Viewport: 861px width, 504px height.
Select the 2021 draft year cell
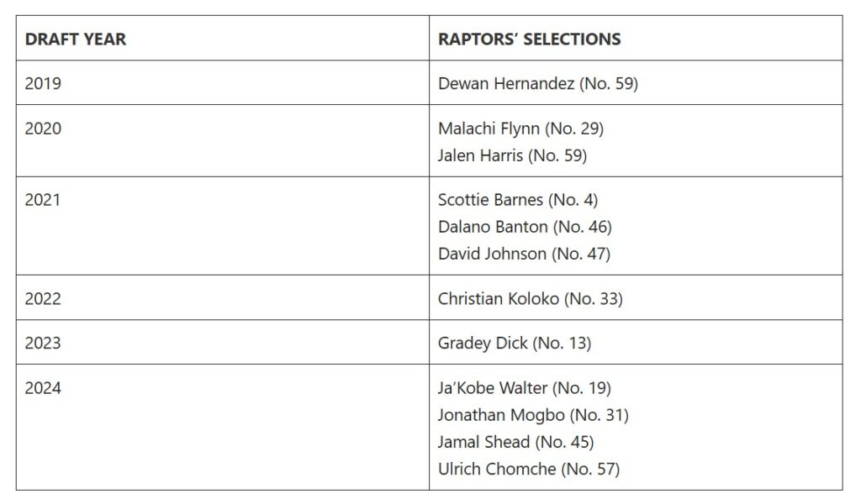click(x=43, y=200)
